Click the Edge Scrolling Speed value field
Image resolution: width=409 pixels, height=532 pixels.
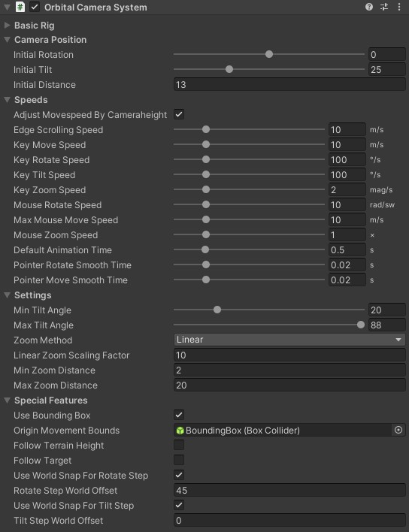[x=347, y=129]
